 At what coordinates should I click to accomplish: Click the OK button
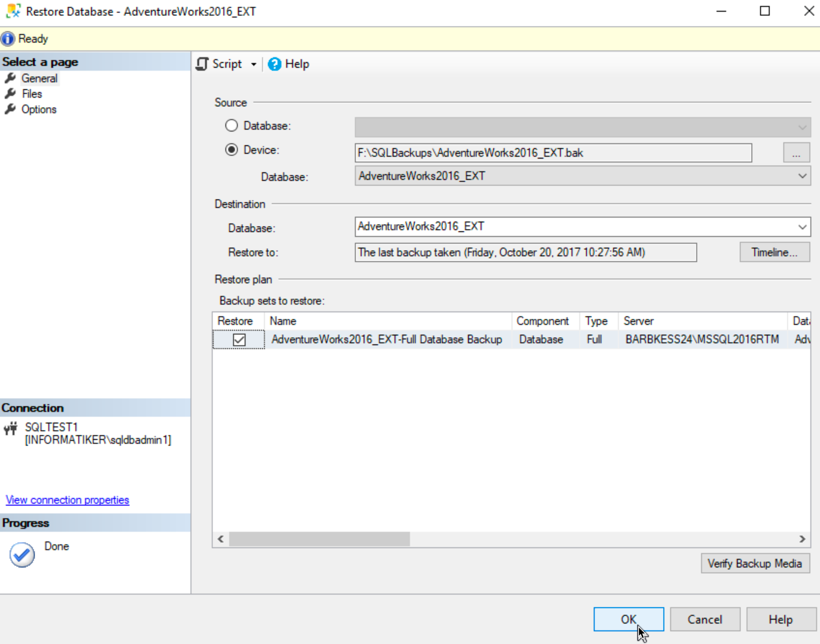[629, 619]
